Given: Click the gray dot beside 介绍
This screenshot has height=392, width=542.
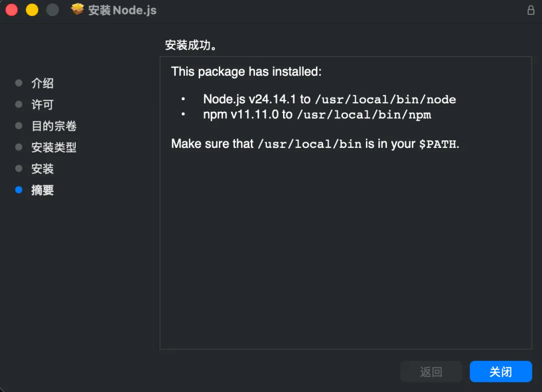Looking at the screenshot, I should 19,83.
